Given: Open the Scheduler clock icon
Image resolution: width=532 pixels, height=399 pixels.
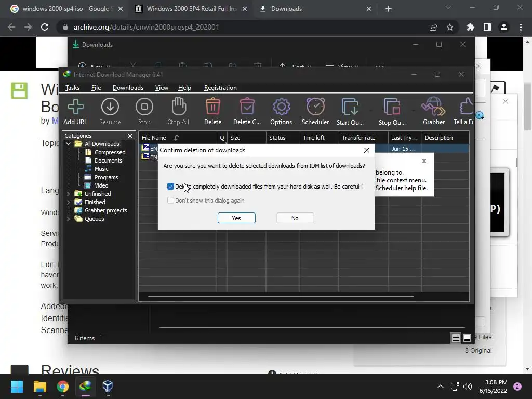Looking at the screenshot, I should [x=315, y=111].
